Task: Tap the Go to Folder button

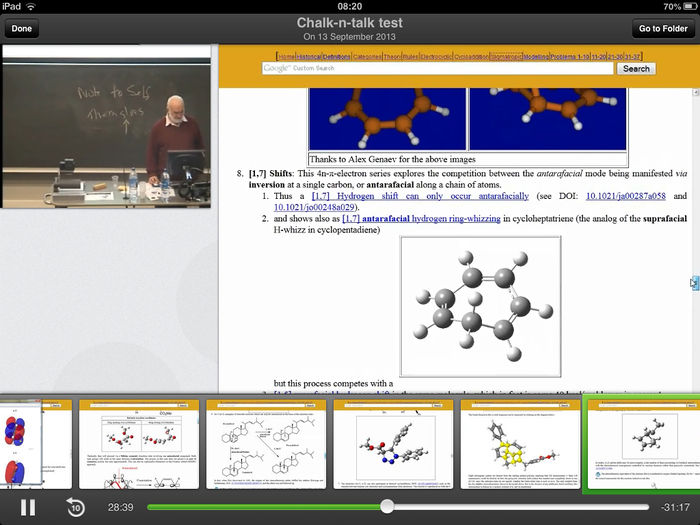Action: [x=663, y=29]
